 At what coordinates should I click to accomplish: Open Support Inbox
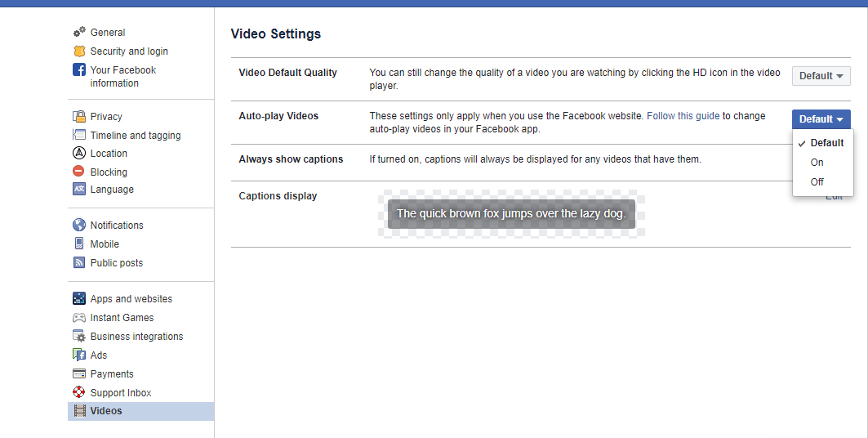pos(121,392)
